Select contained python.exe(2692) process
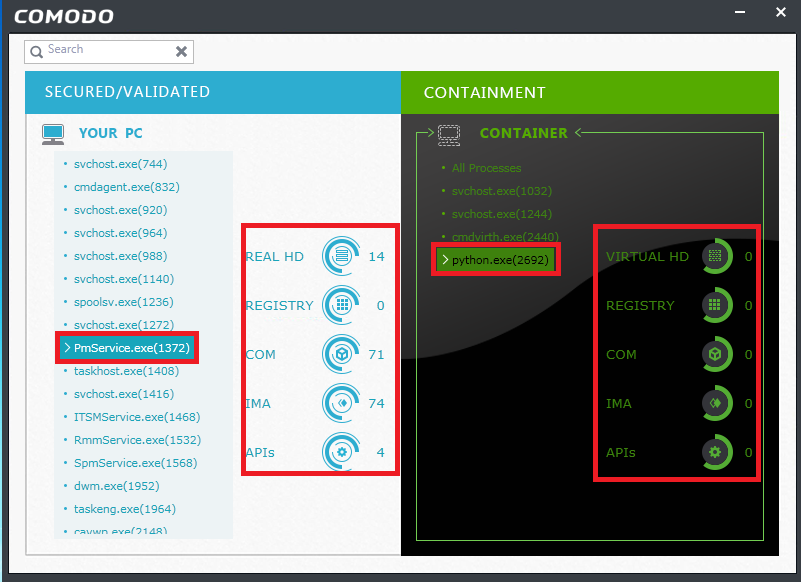Image resolution: width=801 pixels, height=582 pixels. click(496, 260)
